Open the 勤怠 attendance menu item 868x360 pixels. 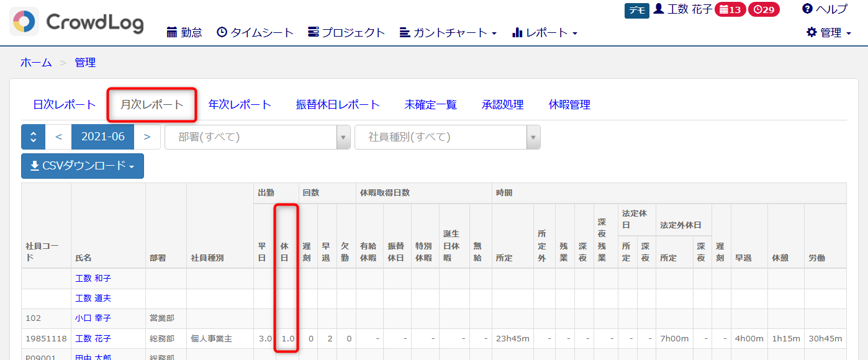click(184, 32)
